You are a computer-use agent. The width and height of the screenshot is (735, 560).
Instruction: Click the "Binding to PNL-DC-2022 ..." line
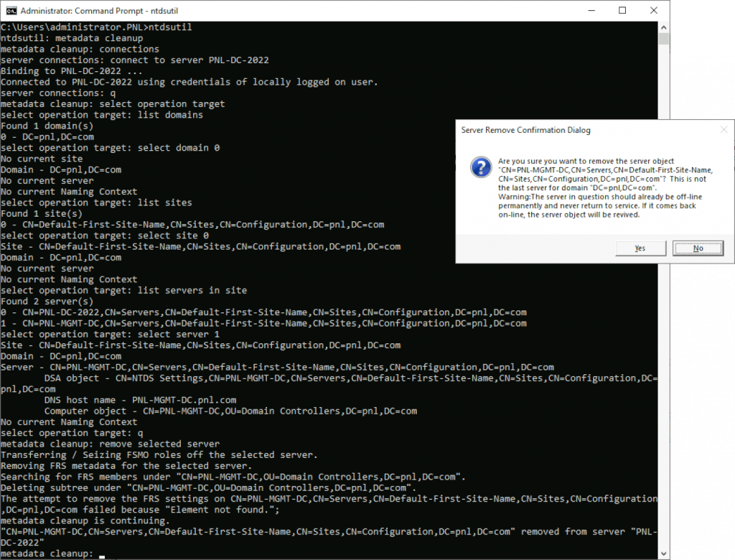(71, 71)
